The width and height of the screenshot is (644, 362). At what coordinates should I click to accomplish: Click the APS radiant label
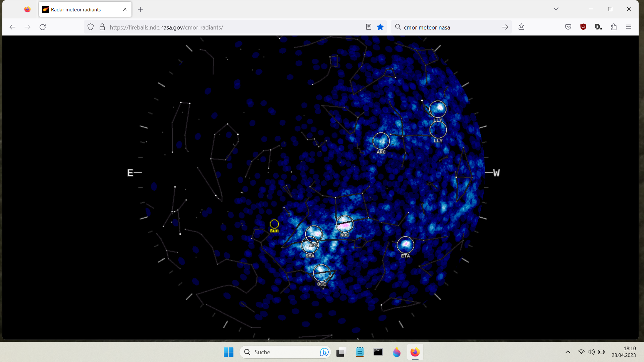click(314, 245)
